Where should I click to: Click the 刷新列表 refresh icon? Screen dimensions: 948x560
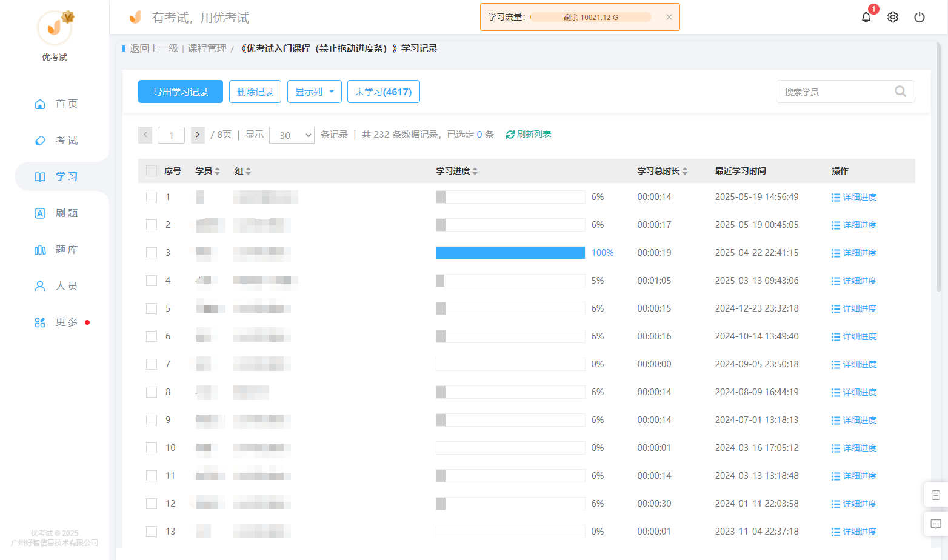[510, 135]
